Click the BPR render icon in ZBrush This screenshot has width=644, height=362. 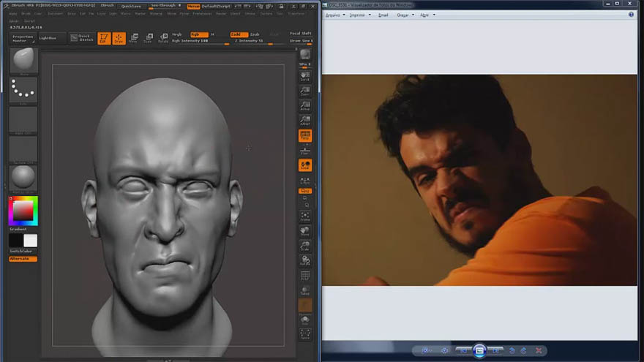[x=304, y=55]
